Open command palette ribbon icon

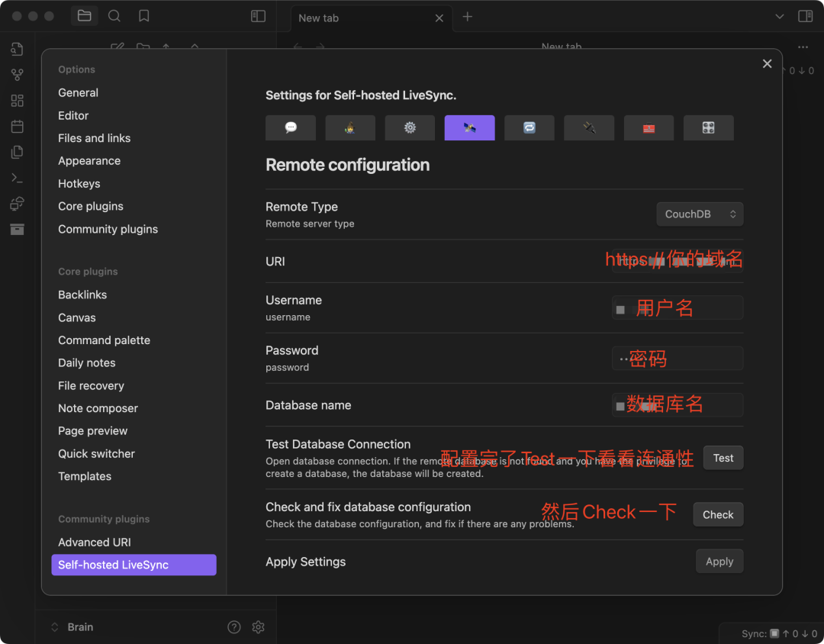[17, 178]
